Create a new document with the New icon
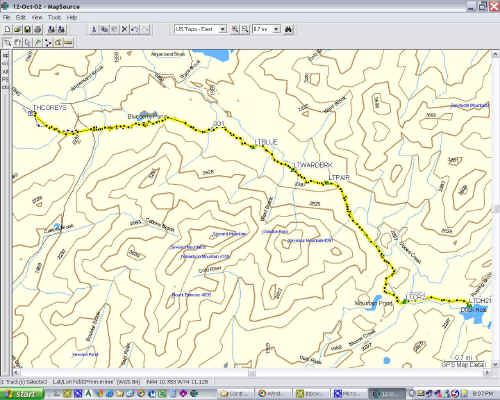The image size is (500, 400). point(7,29)
